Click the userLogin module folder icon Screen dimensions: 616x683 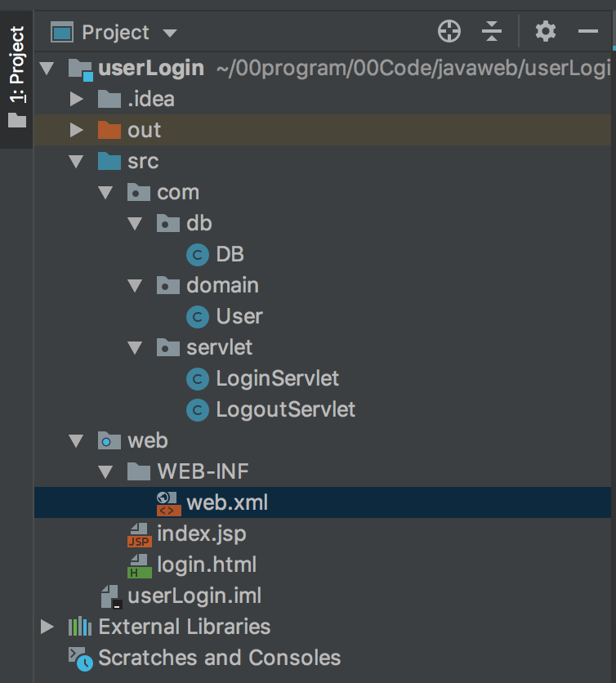81,69
